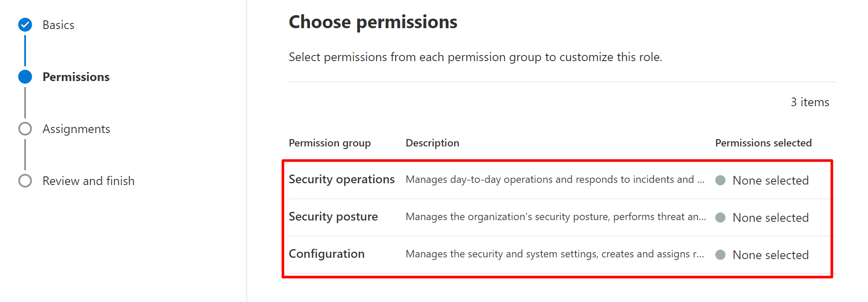Sort by Permission group column header
The height and width of the screenshot is (302, 868).
tap(329, 143)
